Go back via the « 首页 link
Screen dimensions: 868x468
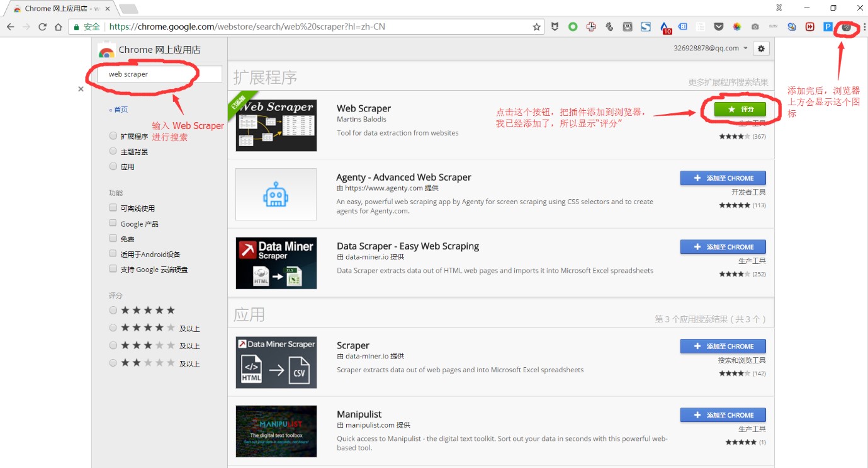118,110
